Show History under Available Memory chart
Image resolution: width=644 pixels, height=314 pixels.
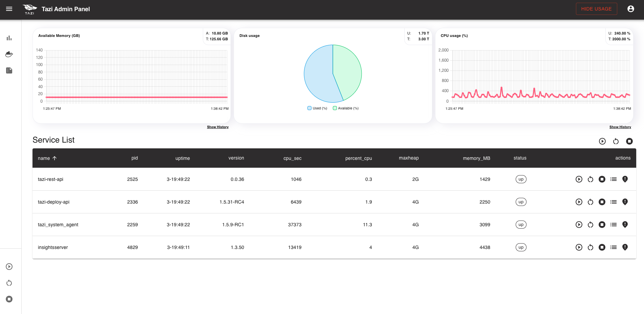tap(218, 127)
